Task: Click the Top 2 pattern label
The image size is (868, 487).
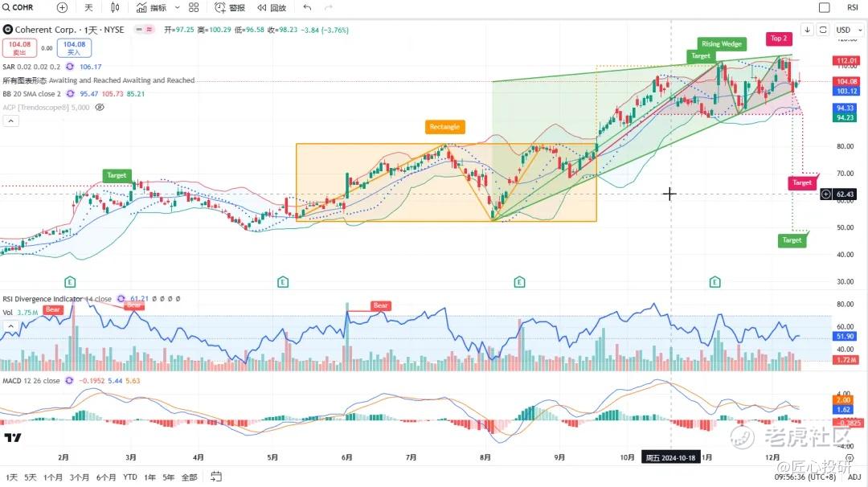Action: (x=779, y=39)
